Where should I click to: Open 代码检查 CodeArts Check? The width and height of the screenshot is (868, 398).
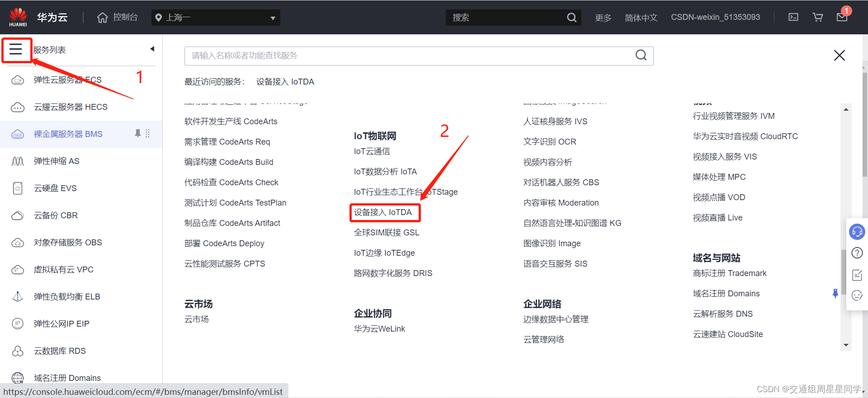(x=231, y=183)
